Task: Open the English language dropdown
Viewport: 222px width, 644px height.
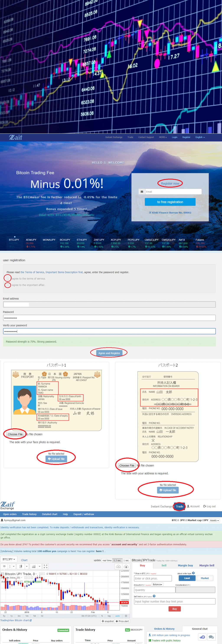Action: click(200, 137)
